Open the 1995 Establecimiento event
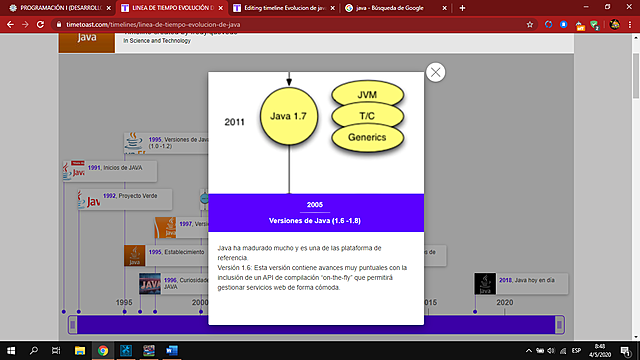The width and height of the screenshot is (640, 360). [166, 256]
